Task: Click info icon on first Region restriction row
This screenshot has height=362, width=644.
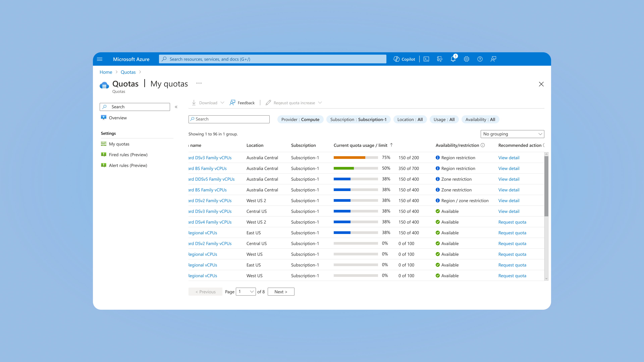Action: point(438,158)
